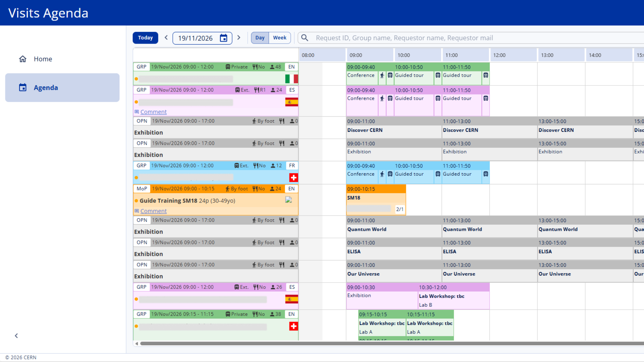Click bus icon after pink 11:00-11:50 Guided tour
644x362 pixels.
pos(486,98)
